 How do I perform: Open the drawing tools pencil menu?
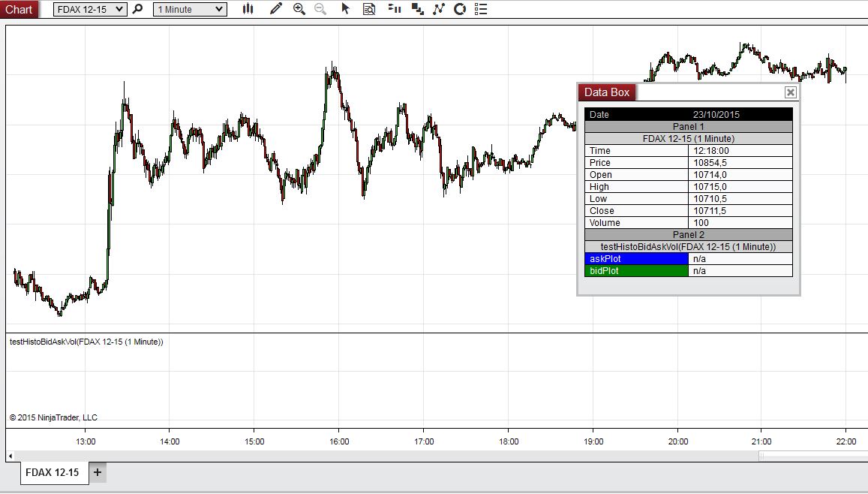(x=275, y=9)
